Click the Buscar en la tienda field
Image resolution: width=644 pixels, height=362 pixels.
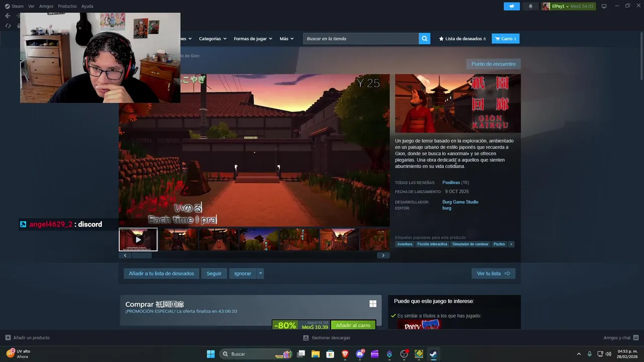(361, 39)
